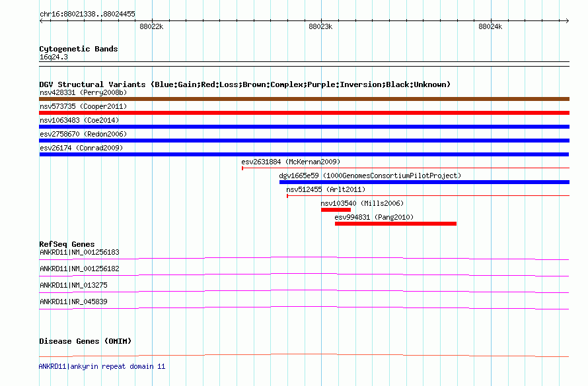Click the nsv1063483 (Coe2014) label
588x386 pixels.
click(79, 120)
